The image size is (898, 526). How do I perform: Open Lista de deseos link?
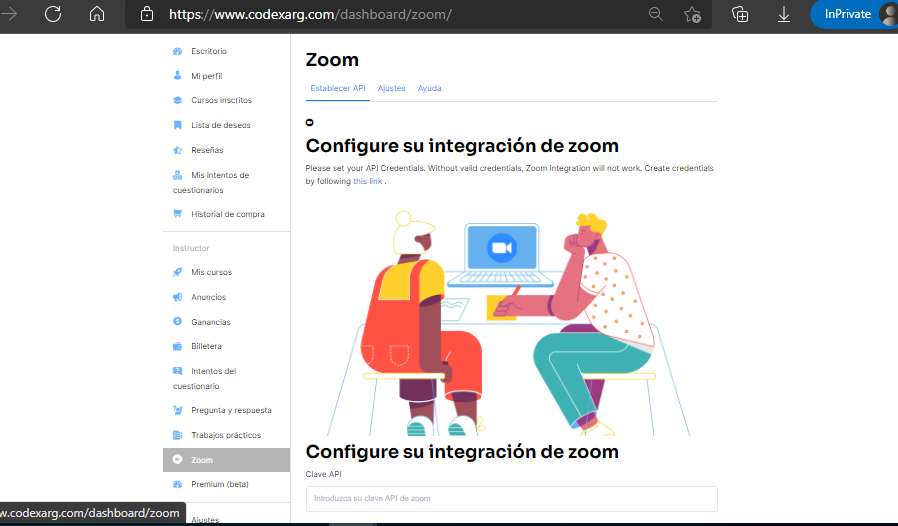point(221,125)
